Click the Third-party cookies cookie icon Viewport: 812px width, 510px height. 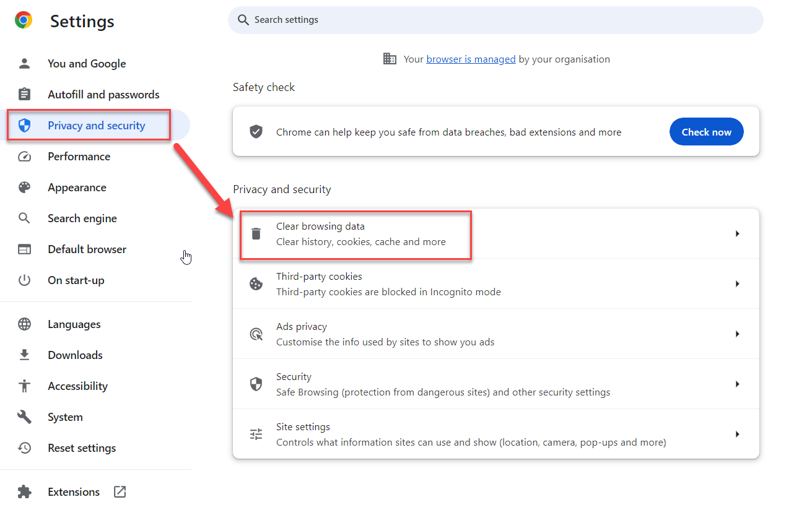[x=256, y=283]
